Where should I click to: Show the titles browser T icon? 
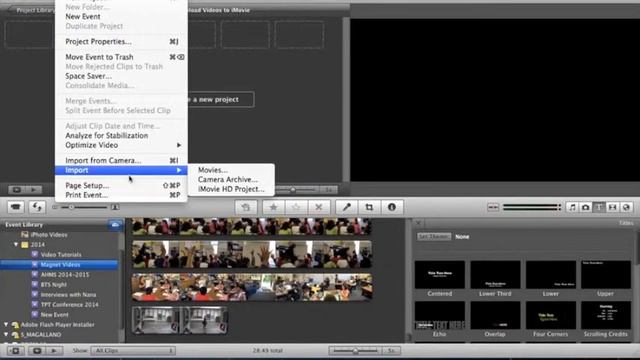point(599,207)
